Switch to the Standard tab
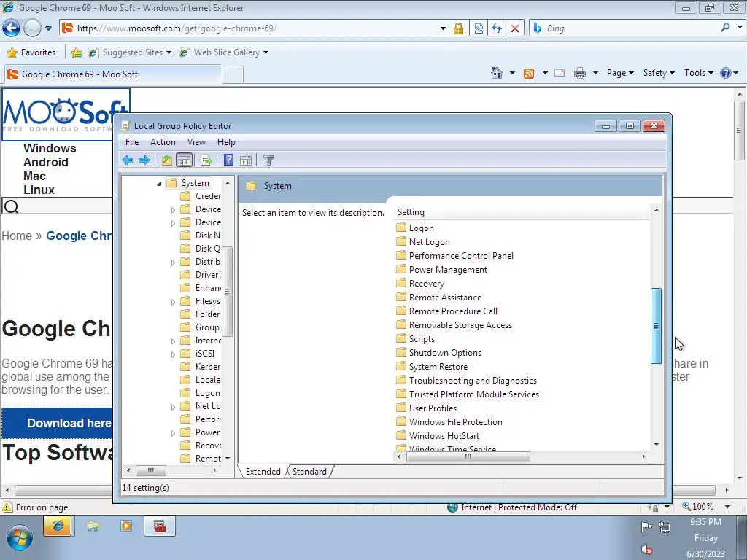The height and width of the screenshot is (560, 747). point(309,472)
